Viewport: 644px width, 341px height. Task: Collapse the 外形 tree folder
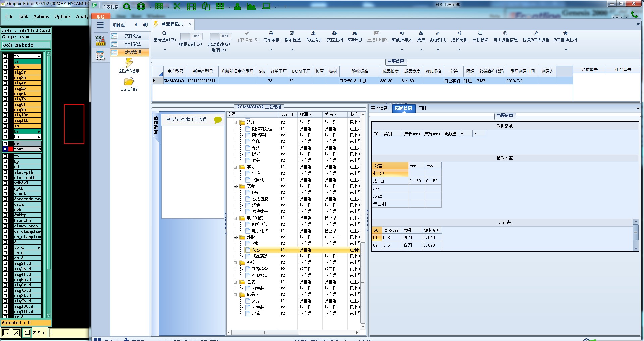236,237
